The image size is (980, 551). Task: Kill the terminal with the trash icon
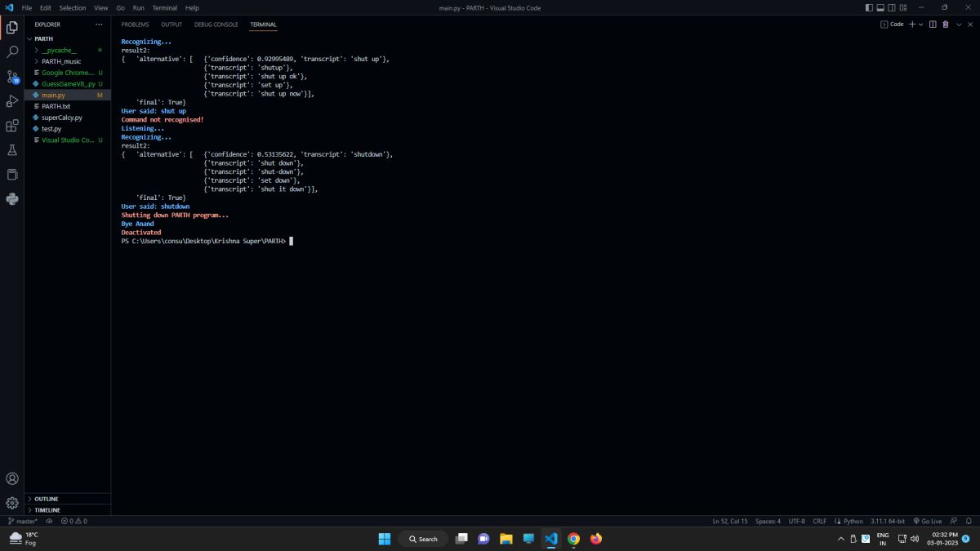(946, 24)
